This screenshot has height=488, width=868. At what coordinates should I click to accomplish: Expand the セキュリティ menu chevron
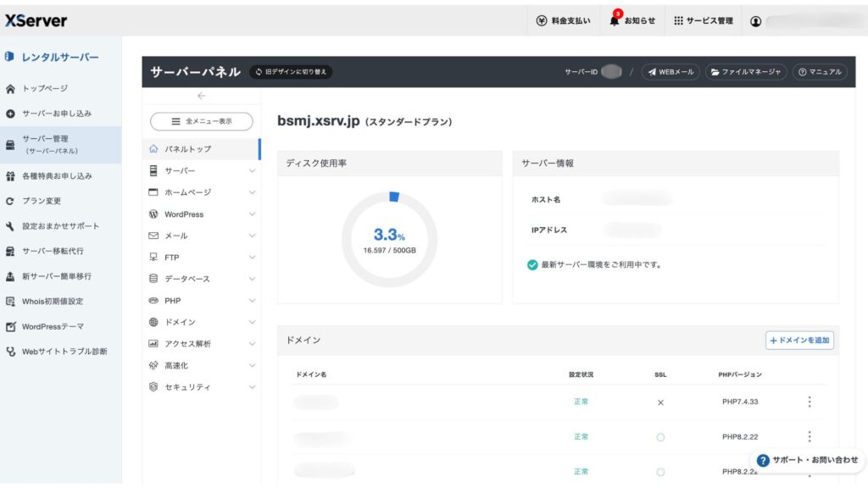pyautogui.click(x=252, y=386)
